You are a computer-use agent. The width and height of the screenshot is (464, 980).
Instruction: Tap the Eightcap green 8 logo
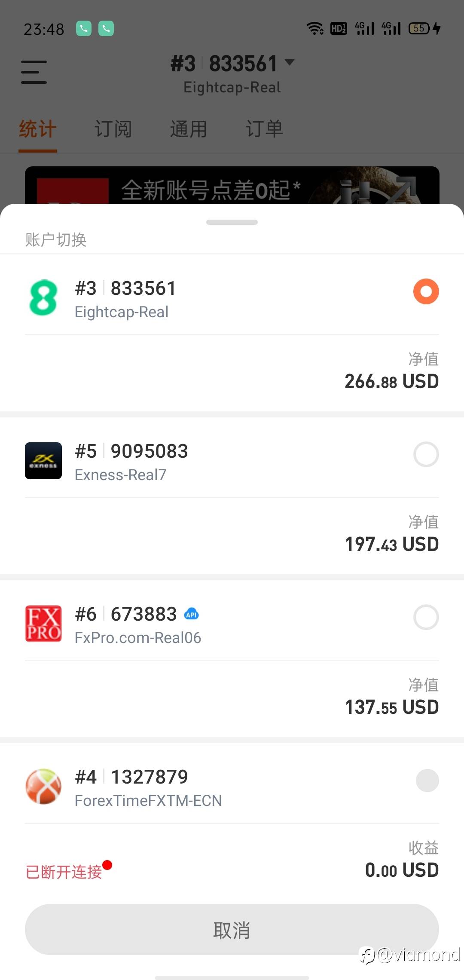(43, 297)
